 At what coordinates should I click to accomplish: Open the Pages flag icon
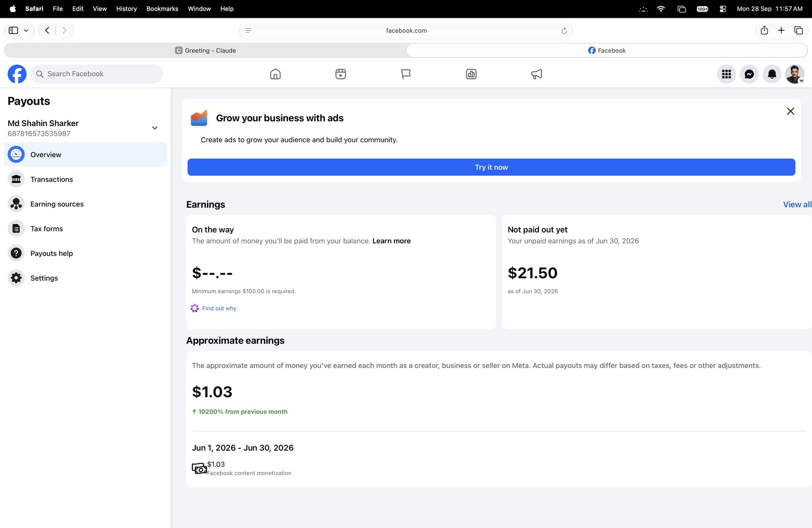(x=405, y=74)
